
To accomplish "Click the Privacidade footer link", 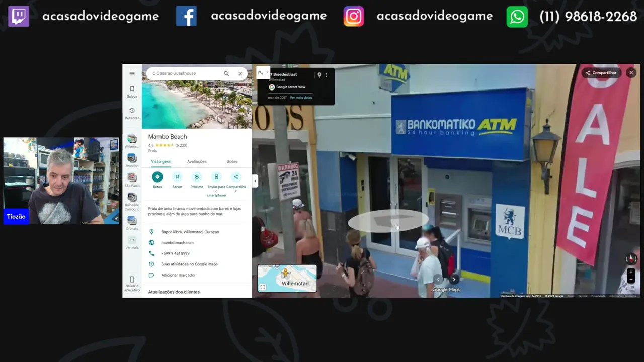I will pos(598,296).
